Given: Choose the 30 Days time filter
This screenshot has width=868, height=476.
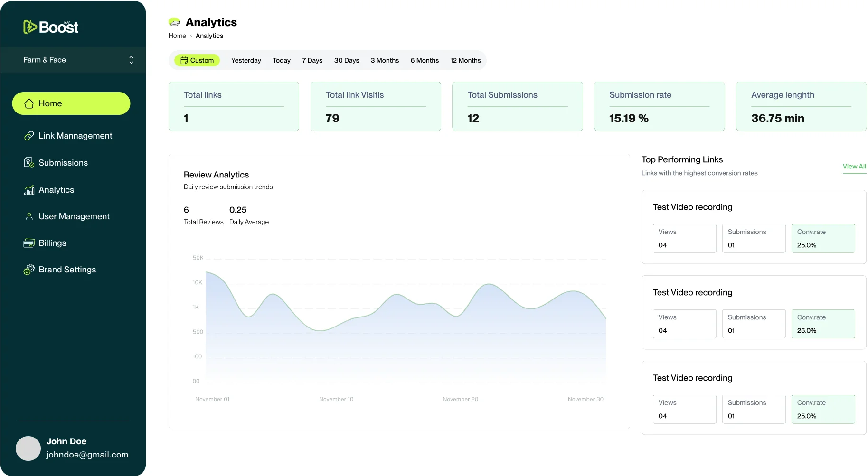Looking at the screenshot, I should point(346,60).
